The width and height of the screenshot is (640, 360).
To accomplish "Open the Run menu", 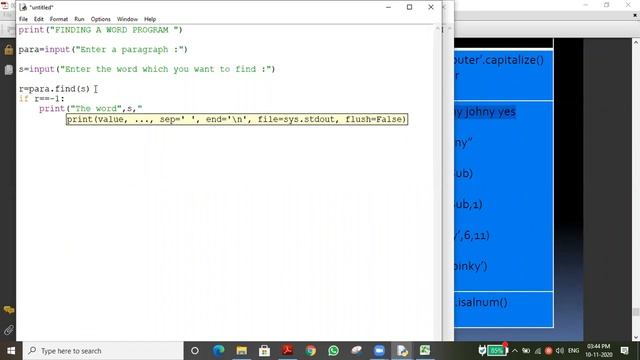I will pos(79,19).
